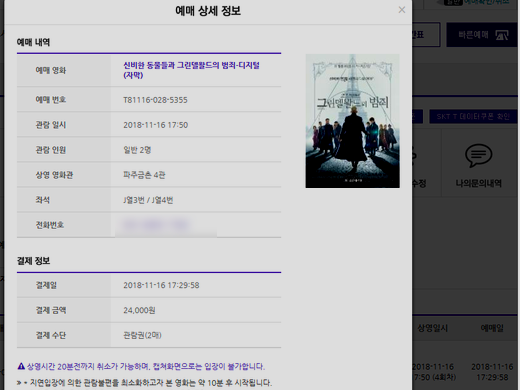Screen dimensions: 520x390
Task: Click the 전화번호 row label
Action: coord(50,225)
